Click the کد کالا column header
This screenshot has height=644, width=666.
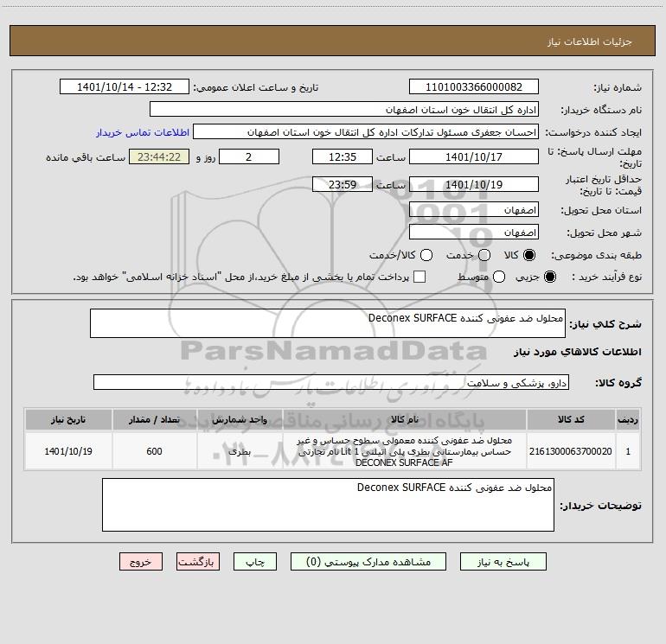pyautogui.click(x=571, y=419)
